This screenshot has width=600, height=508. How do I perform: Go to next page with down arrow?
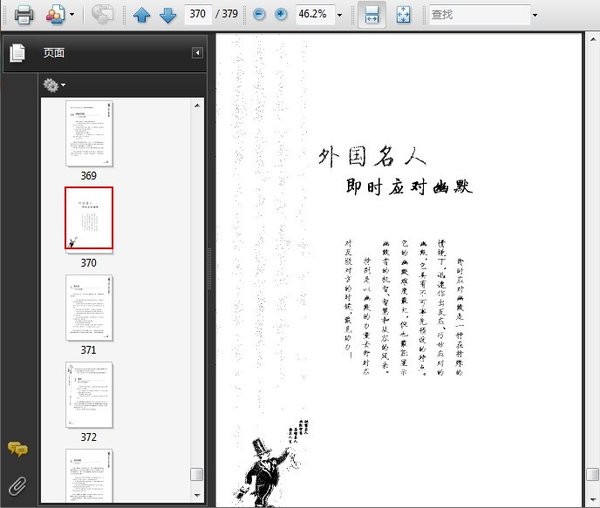point(167,15)
